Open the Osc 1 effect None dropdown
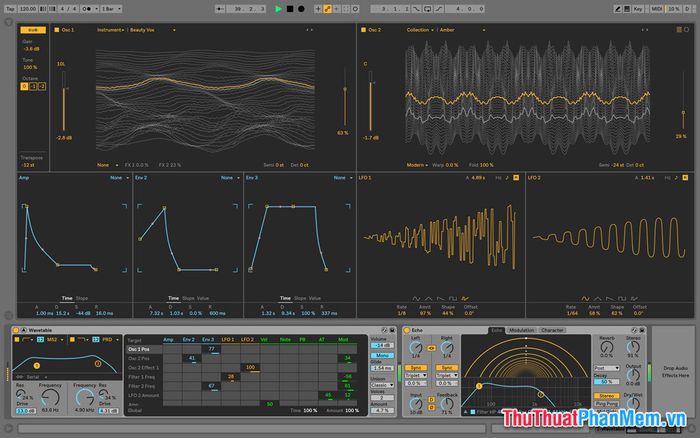 (x=107, y=165)
